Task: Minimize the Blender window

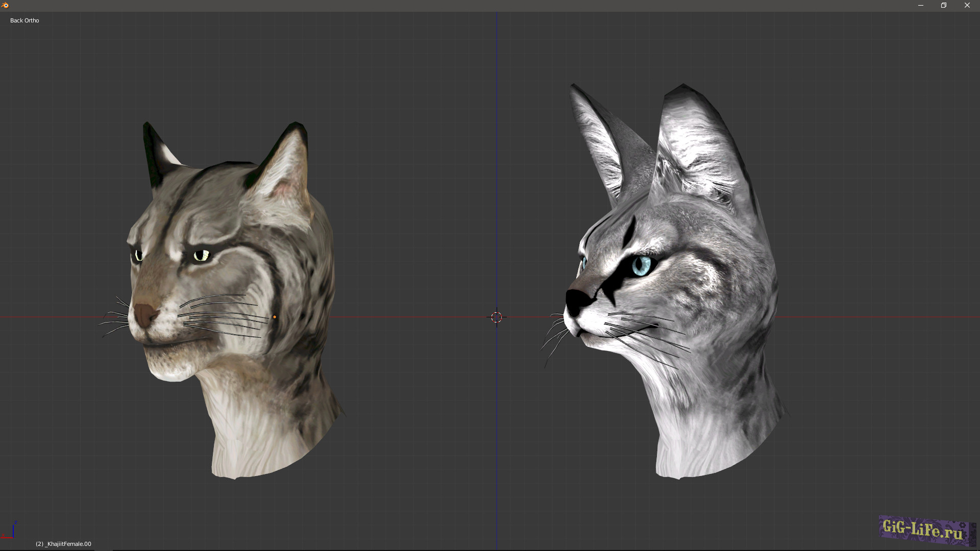Action: click(x=921, y=5)
